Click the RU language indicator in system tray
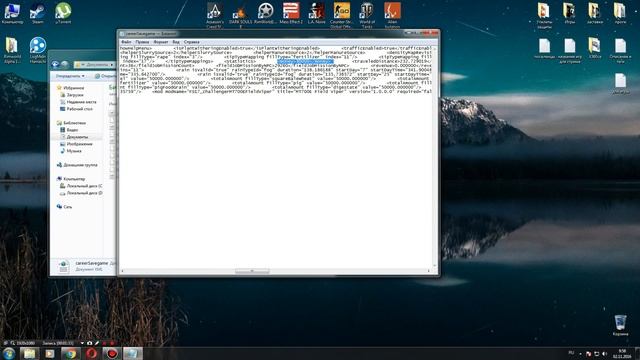This screenshot has height=360, width=640. click(571, 353)
